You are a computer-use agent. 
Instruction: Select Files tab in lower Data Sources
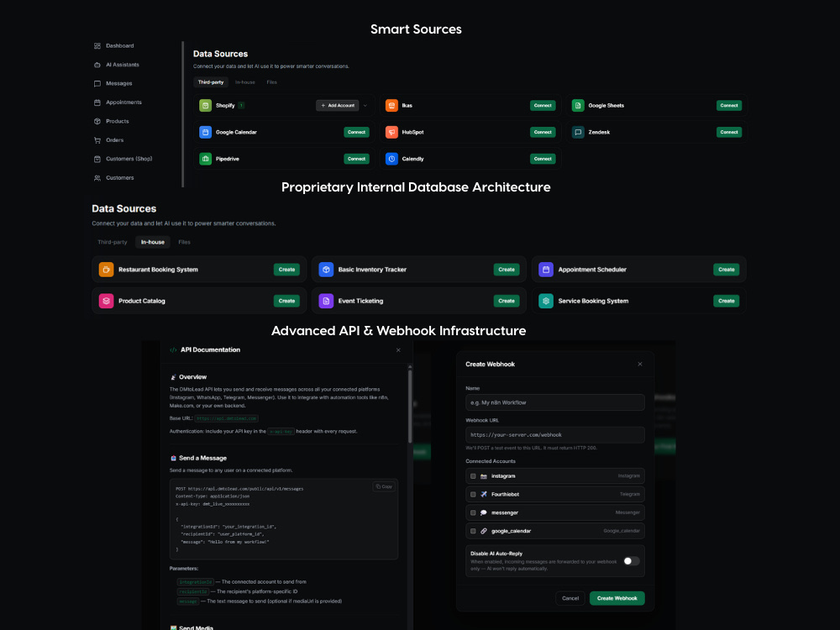pos(184,242)
